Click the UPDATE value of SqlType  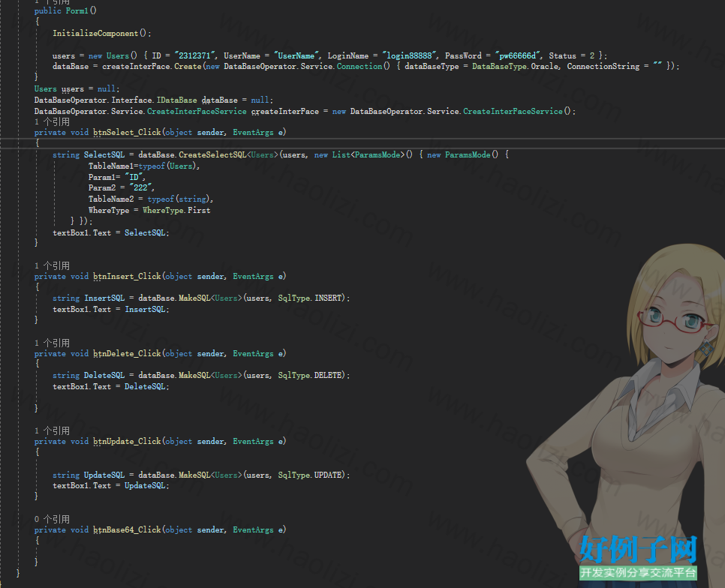(328, 475)
